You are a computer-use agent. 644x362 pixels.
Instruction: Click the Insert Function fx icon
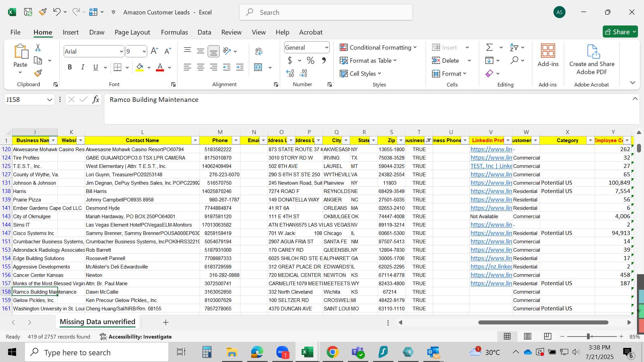coord(96,100)
